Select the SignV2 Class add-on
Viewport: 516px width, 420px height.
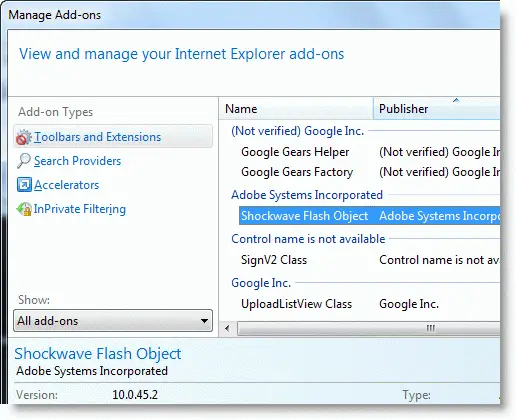pos(274,260)
